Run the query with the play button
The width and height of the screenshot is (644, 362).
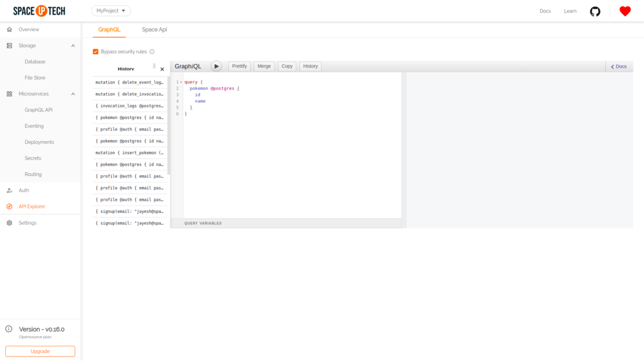tap(216, 66)
